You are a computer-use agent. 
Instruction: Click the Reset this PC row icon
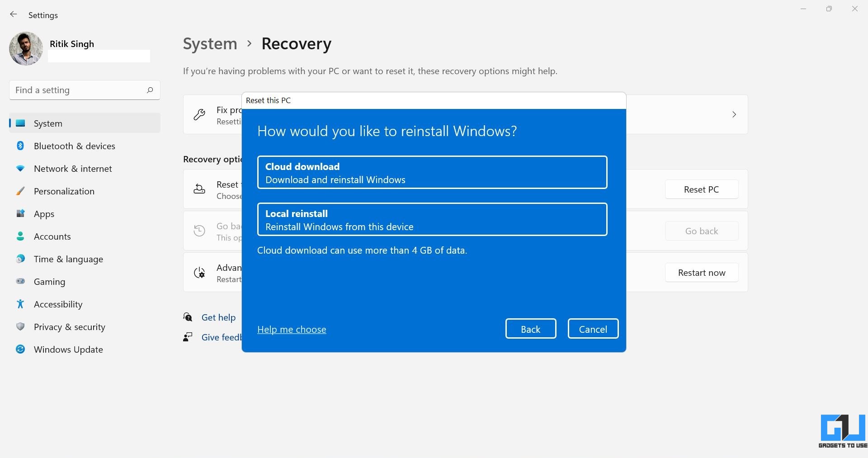[199, 189]
